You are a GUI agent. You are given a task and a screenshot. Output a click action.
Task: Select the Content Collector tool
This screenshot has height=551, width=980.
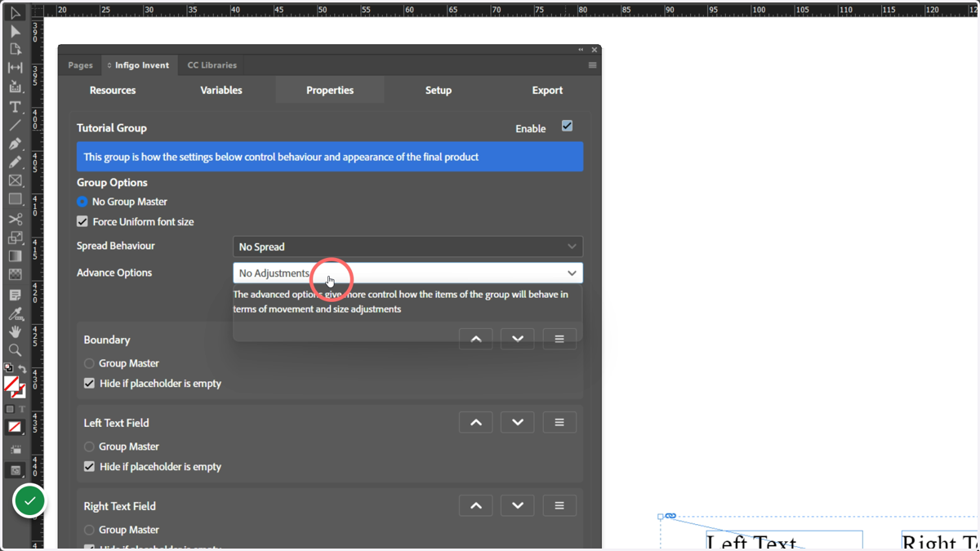pyautogui.click(x=15, y=87)
